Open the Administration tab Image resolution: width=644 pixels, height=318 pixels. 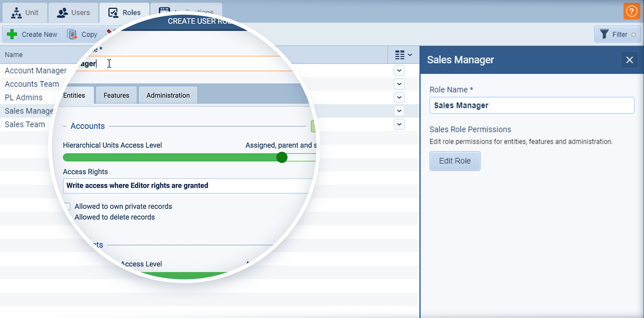168,95
